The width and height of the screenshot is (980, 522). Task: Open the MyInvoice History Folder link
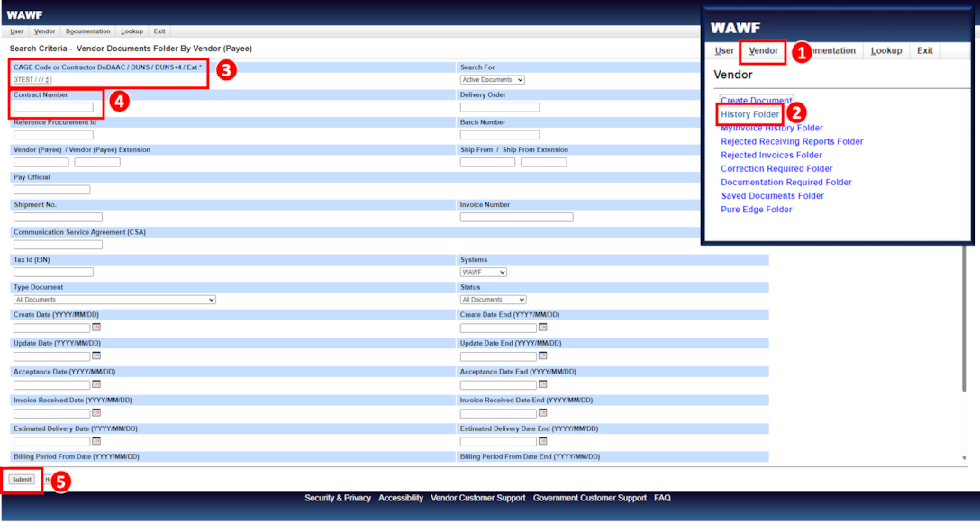pyautogui.click(x=772, y=128)
